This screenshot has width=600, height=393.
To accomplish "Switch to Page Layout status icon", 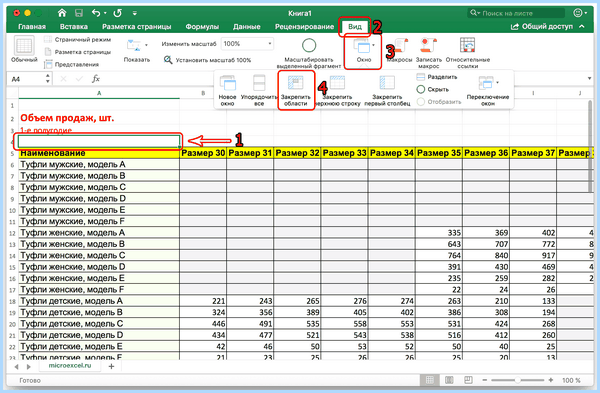I will click(x=449, y=380).
